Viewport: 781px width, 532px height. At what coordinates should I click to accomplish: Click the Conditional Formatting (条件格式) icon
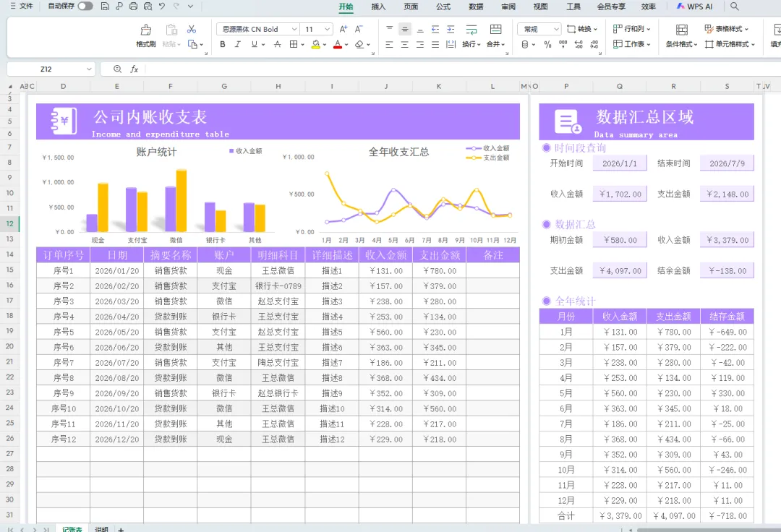[682, 30]
